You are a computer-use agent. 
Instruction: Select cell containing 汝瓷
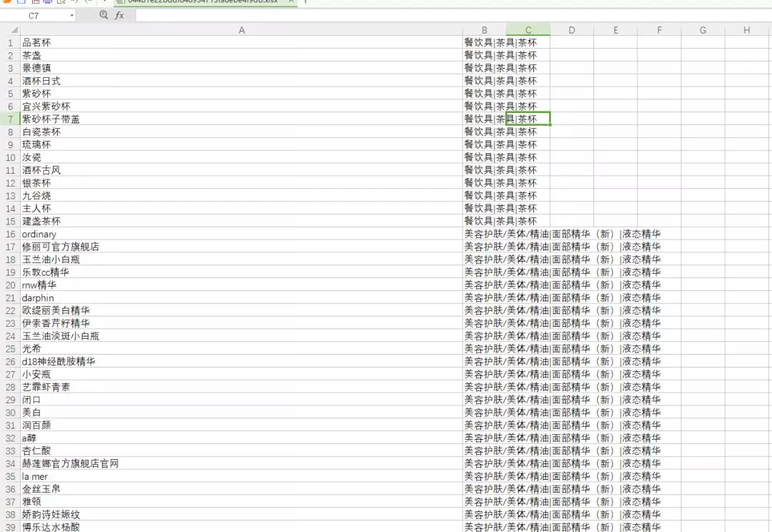coord(242,157)
